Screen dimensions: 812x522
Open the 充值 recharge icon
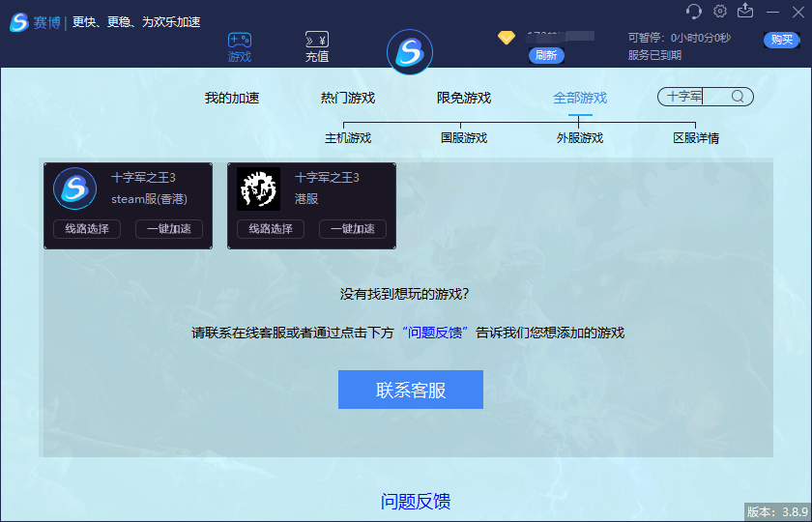coord(317,47)
